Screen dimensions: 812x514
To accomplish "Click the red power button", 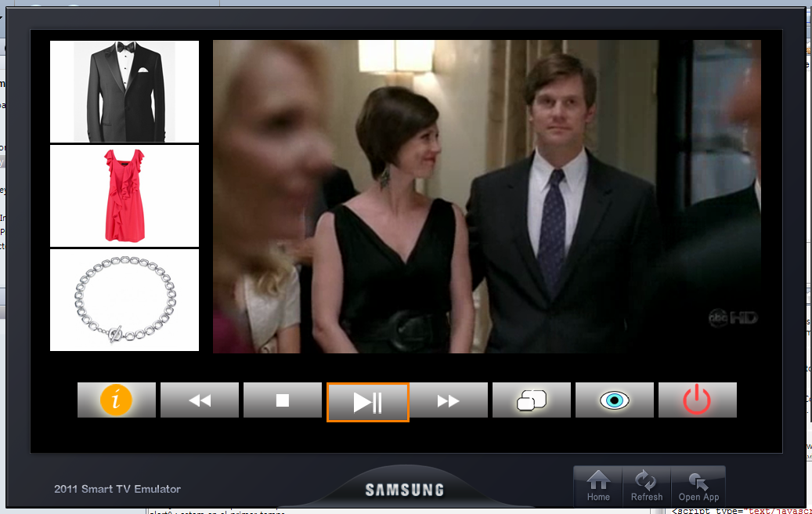I will pyautogui.click(x=698, y=400).
